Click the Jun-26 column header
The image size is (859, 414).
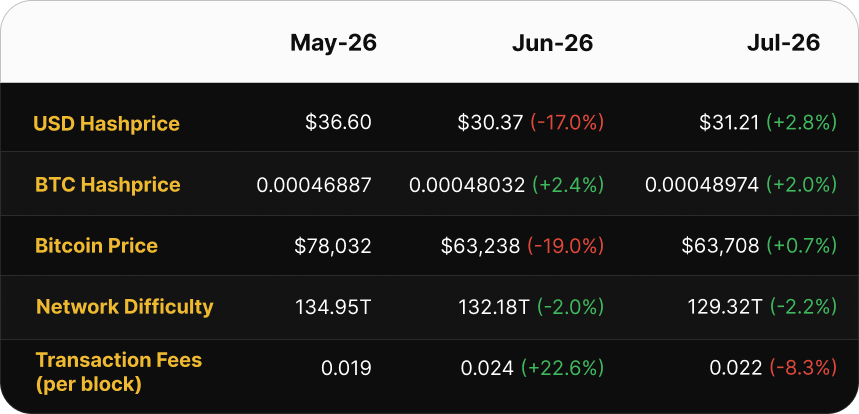point(552,43)
